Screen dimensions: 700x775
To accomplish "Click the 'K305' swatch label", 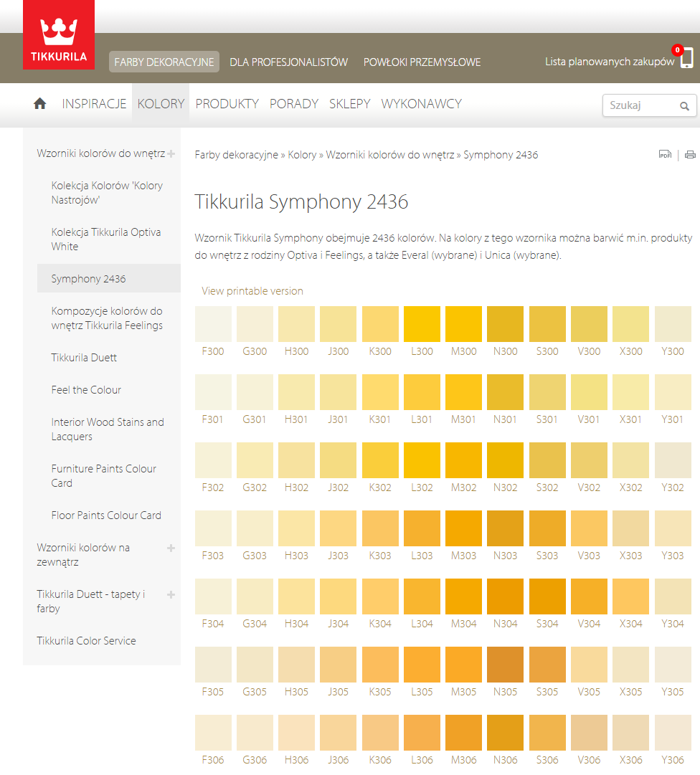I will click(x=380, y=692).
